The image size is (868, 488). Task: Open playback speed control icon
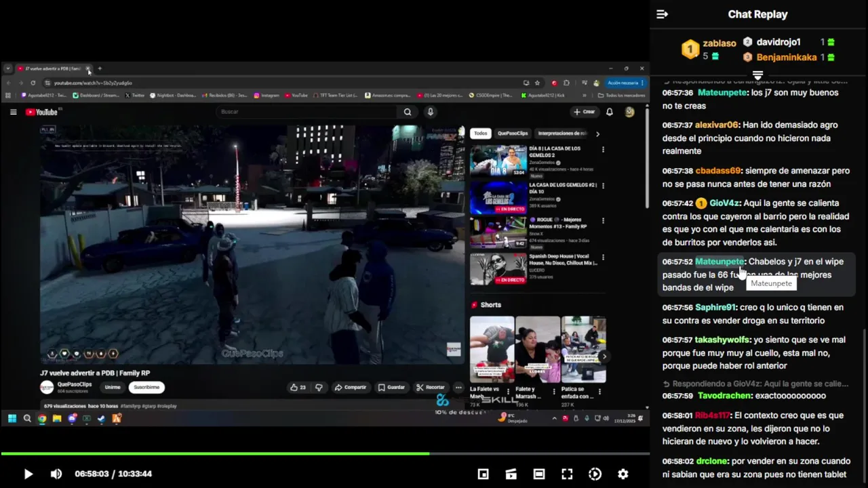click(x=595, y=474)
